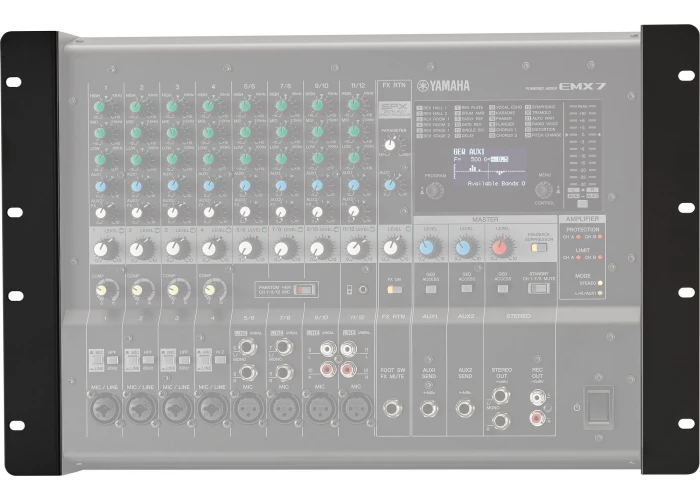Click the channel 11/12 MIC XLR input
This screenshot has height=500, width=700.
coord(356,408)
